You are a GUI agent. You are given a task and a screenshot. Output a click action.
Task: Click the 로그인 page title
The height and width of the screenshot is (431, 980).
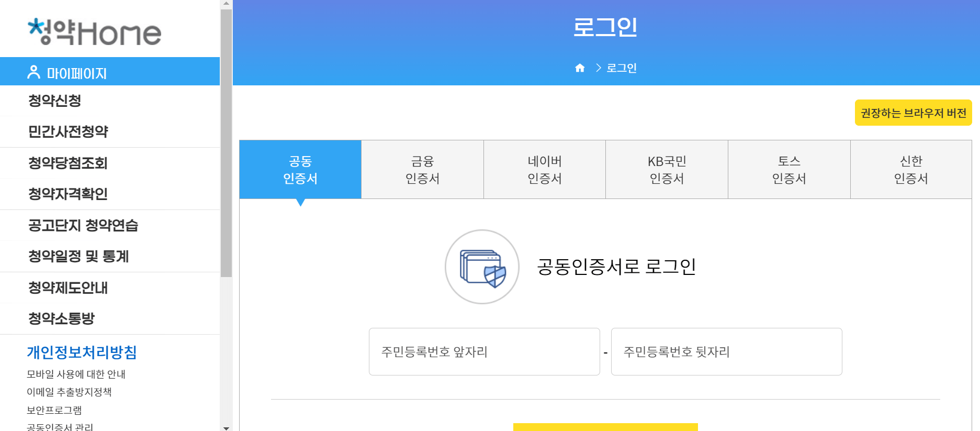click(605, 27)
